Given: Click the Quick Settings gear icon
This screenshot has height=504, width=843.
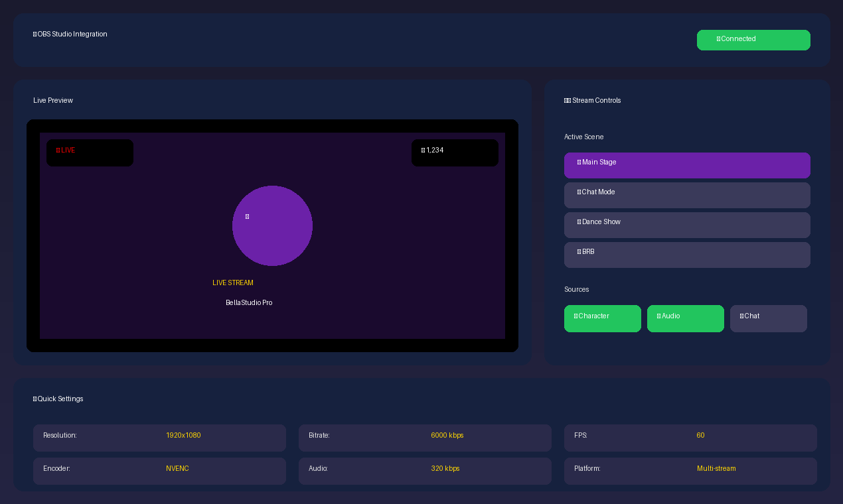Looking at the screenshot, I should [35, 399].
